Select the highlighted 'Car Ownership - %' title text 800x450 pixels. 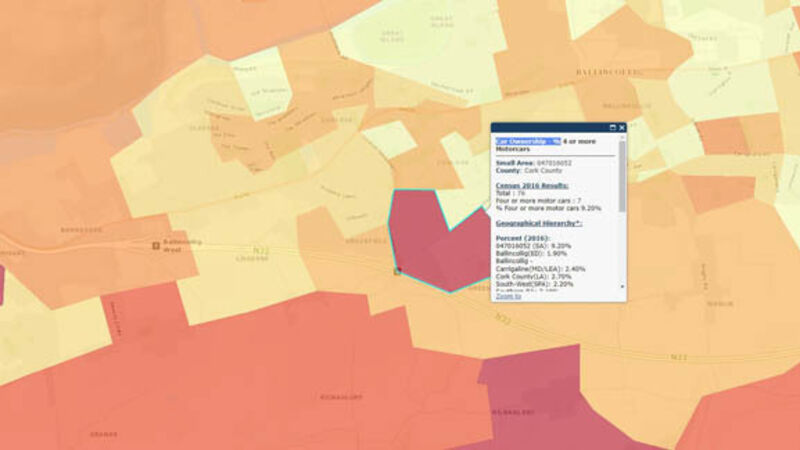click(x=528, y=141)
